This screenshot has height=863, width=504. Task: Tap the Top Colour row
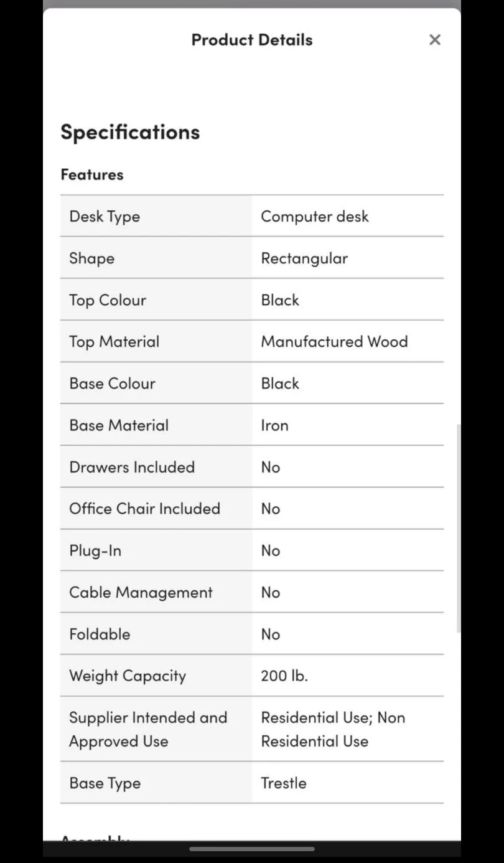[252, 299]
